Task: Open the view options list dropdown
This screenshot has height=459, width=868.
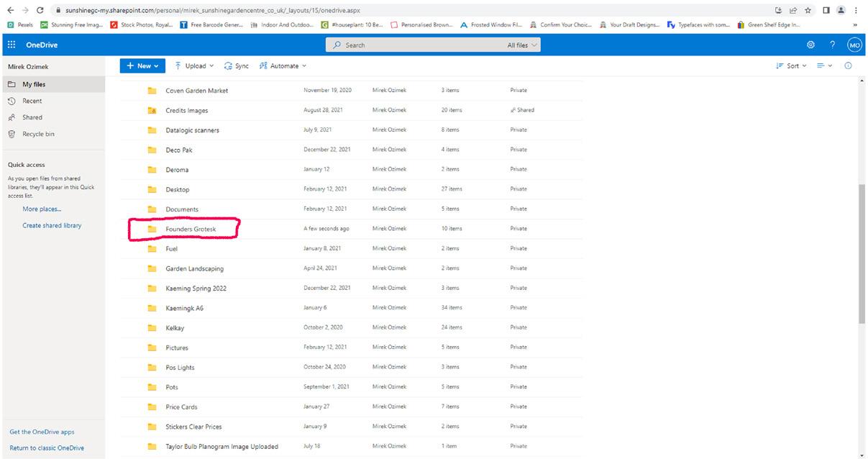Action: point(825,65)
